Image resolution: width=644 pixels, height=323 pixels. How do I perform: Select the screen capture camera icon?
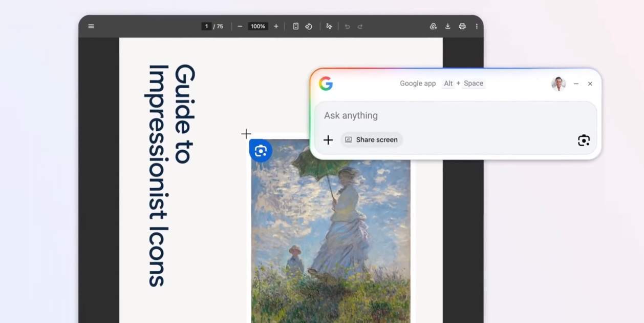tap(584, 139)
